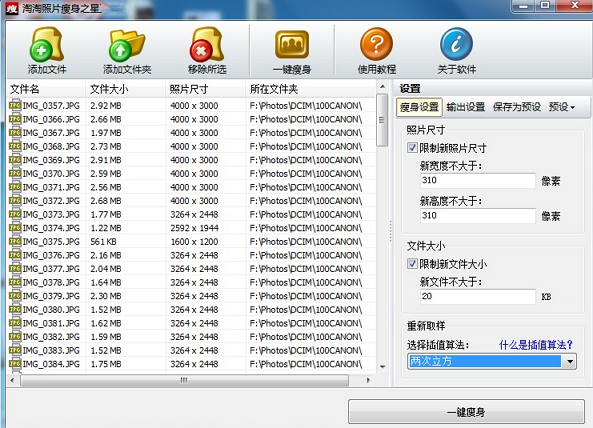
Task: Expand the 两次立方 interpolation dropdown
Action: click(x=570, y=361)
